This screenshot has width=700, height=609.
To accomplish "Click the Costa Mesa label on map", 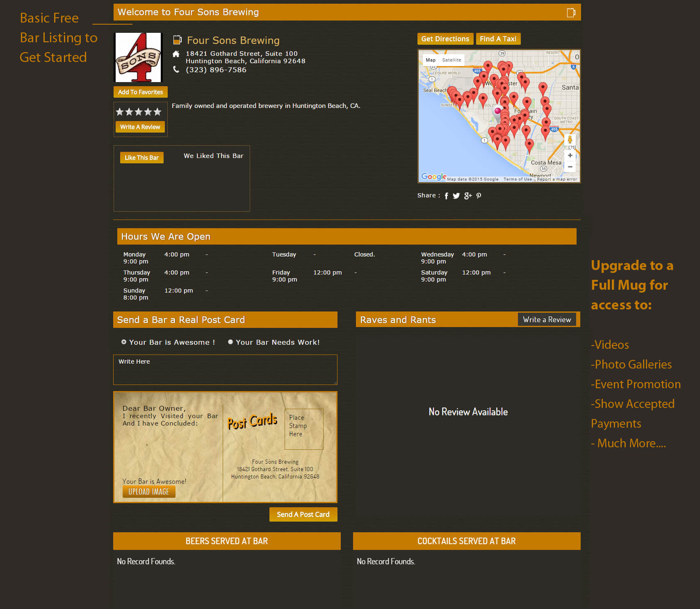I will tap(546, 163).
